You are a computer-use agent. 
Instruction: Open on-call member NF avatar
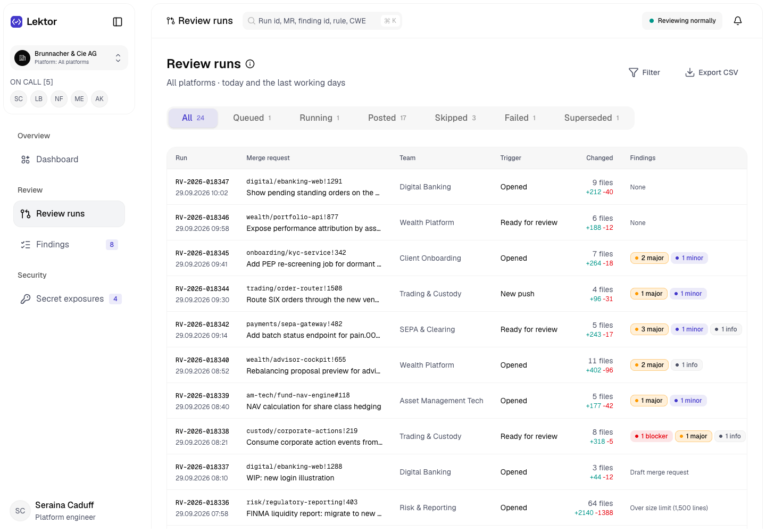point(59,99)
